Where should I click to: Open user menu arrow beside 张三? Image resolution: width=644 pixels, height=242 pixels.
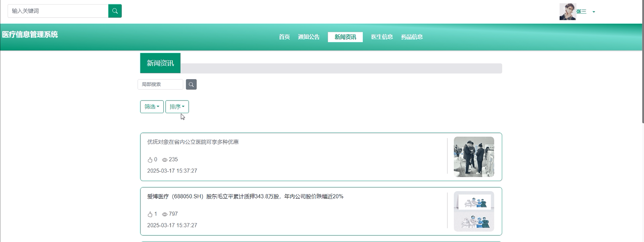pos(594,12)
